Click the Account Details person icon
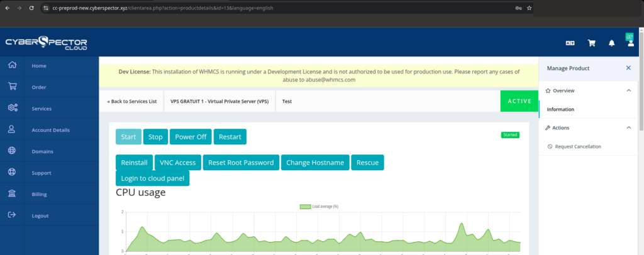Image resolution: width=644 pixels, height=255 pixels. coord(12,129)
